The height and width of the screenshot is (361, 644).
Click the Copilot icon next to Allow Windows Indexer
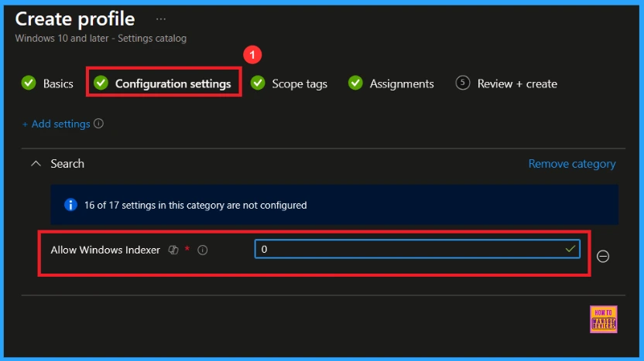tap(173, 250)
